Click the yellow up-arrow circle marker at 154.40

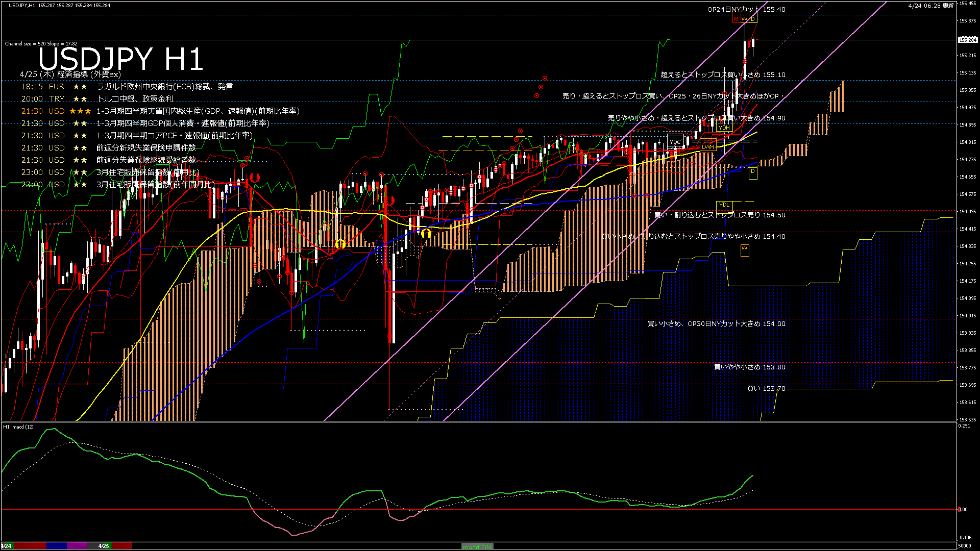426,234
